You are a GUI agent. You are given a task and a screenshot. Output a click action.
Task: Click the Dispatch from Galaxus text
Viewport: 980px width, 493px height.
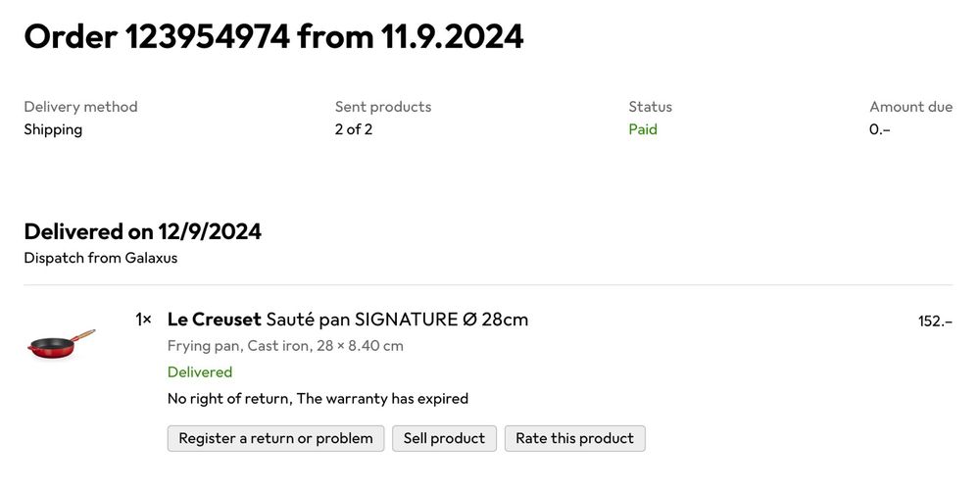(101, 258)
